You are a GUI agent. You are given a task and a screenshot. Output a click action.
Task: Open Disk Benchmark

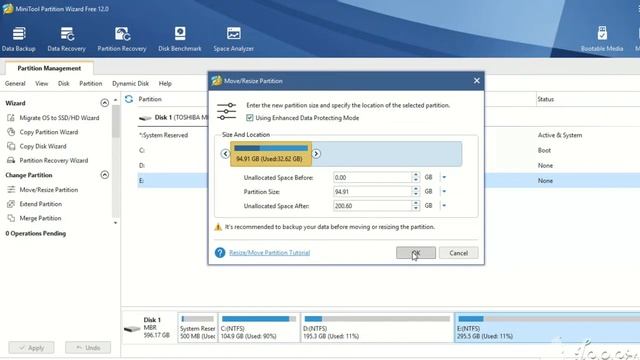pos(180,39)
